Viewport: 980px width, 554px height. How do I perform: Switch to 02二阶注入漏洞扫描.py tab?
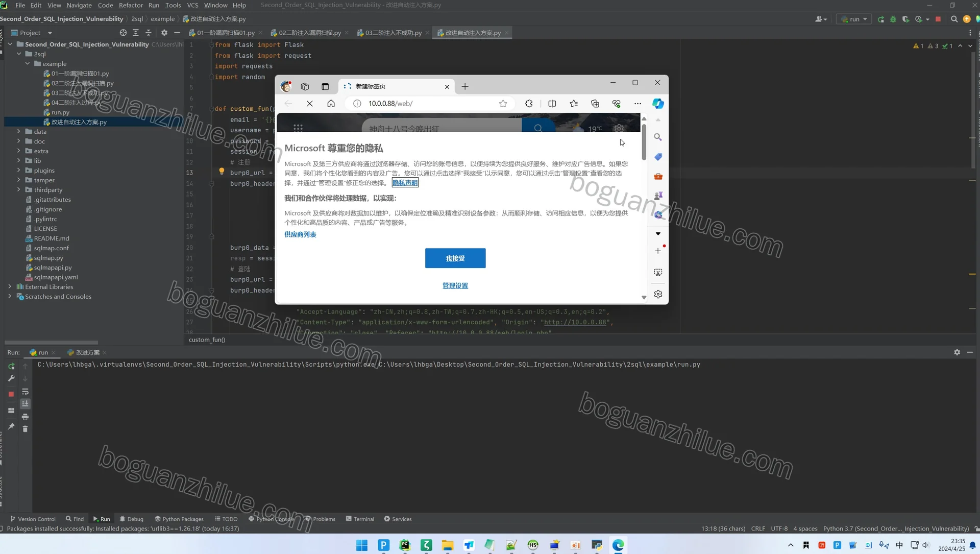309,33
